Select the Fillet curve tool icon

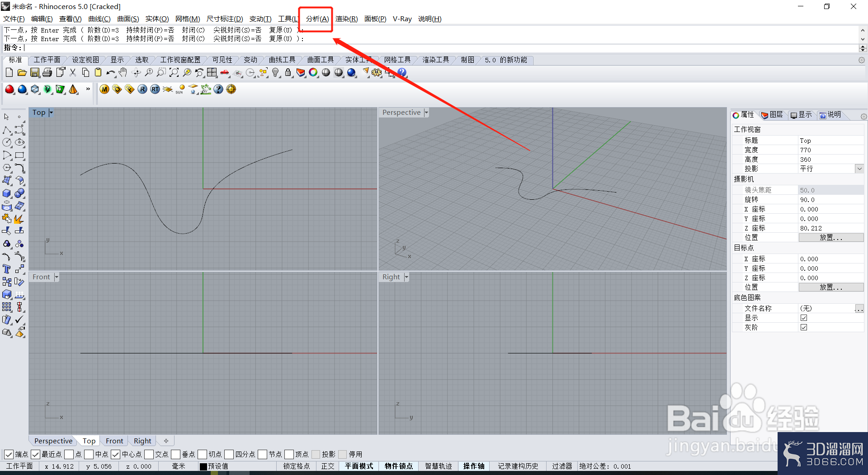pos(19,168)
